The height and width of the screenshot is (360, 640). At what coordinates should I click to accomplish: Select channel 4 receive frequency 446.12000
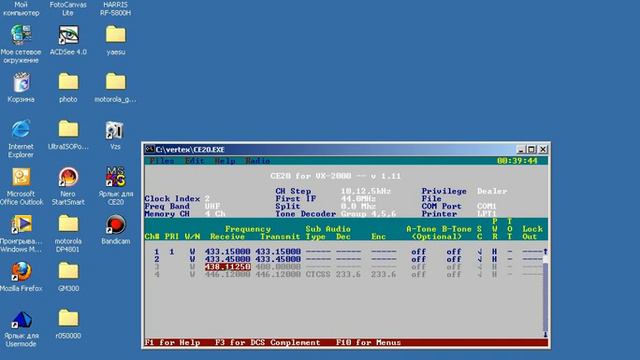tap(228, 274)
